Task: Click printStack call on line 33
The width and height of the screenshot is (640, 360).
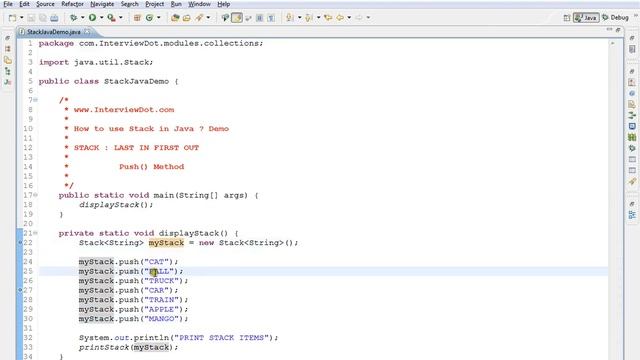Action: click(x=129, y=347)
